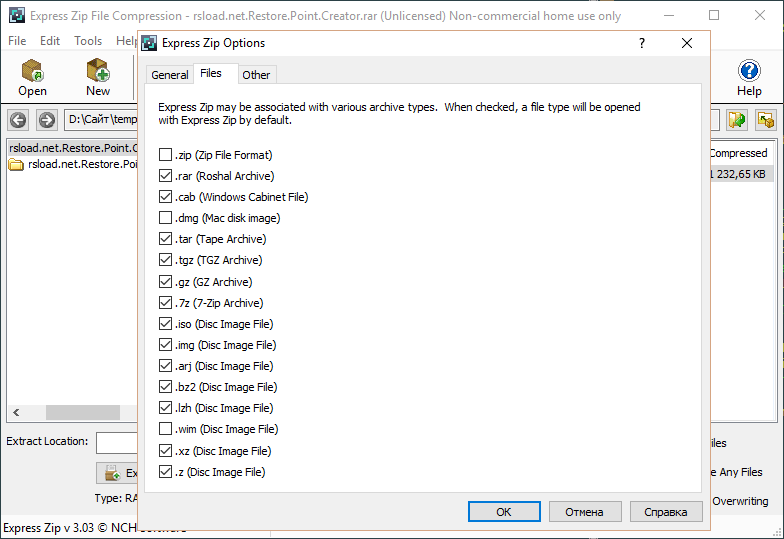Image resolution: width=784 pixels, height=539 pixels.
Task: Click the rightmost folder icon near path bar
Action: tap(766, 121)
